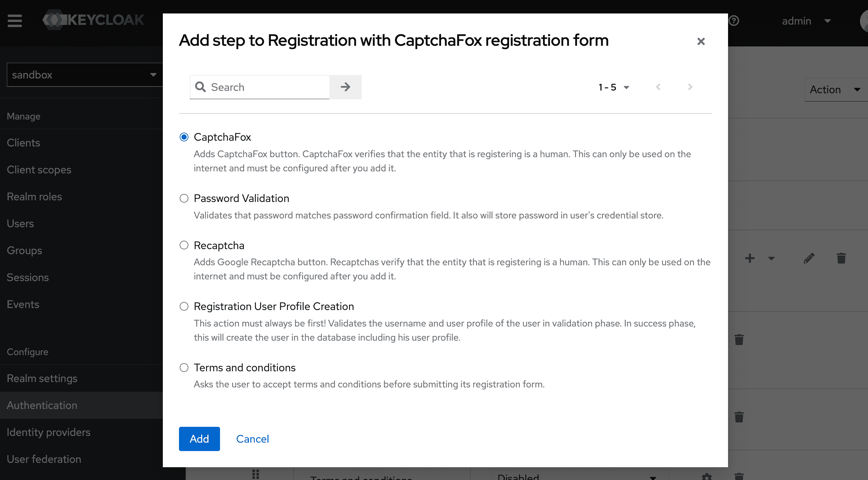Select Registration User Profile Creation option
The width and height of the screenshot is (868, 480).
click(x=184, y=306)
